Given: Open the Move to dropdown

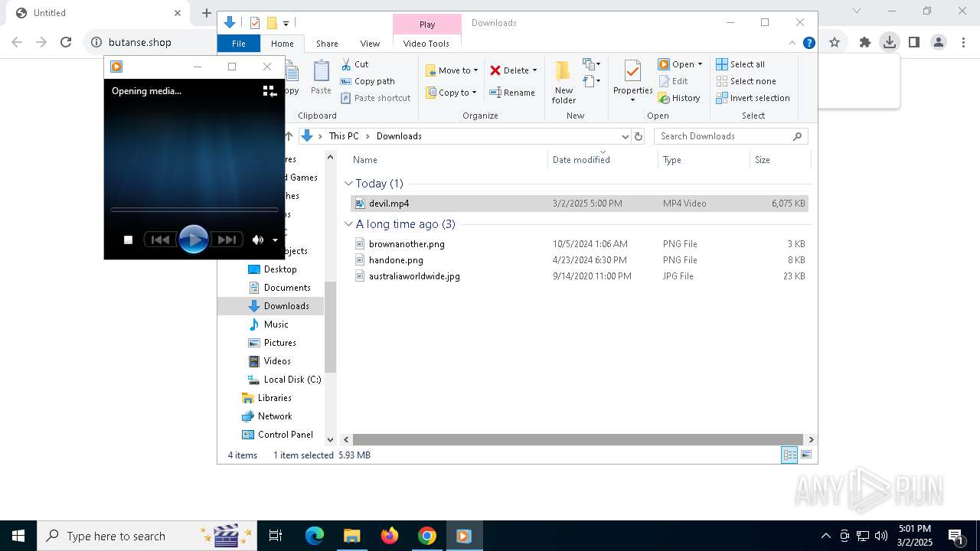Looking at the screenshot, I should (x=452, y=70).
